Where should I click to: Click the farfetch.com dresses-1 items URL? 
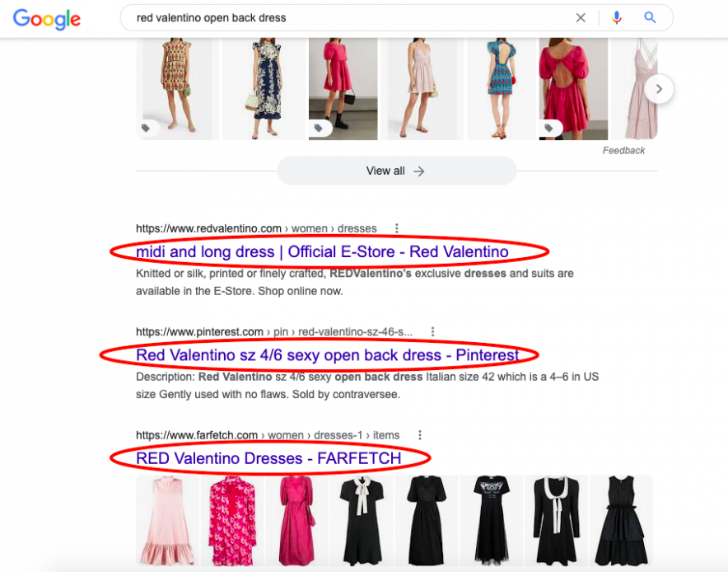(268, 435)
